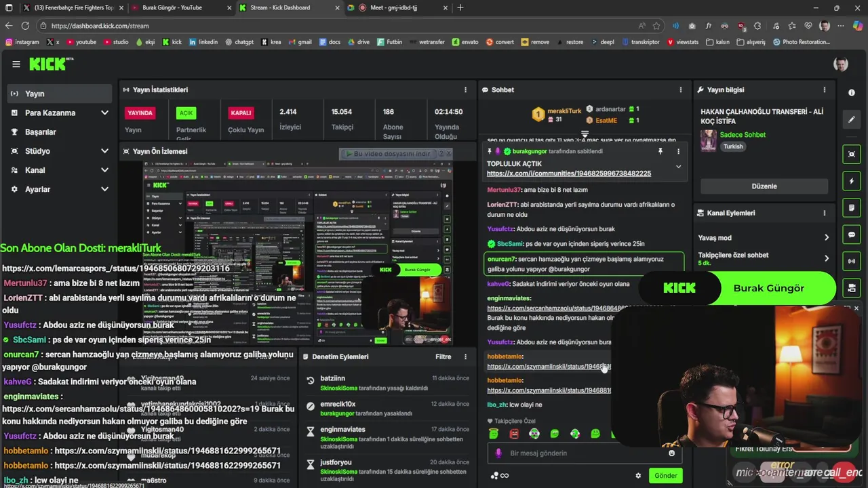Open Yayın İstatistikleri panel options menu

(465, 89)
